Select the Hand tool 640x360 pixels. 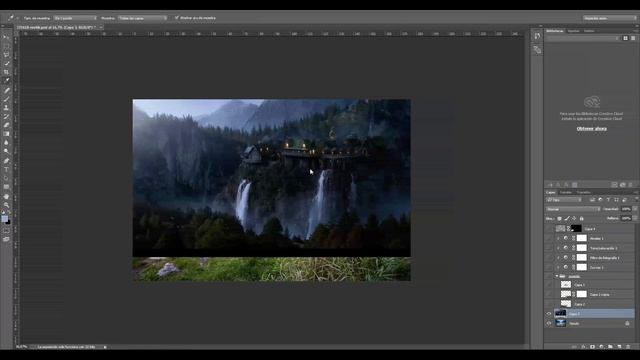[6, 196]
